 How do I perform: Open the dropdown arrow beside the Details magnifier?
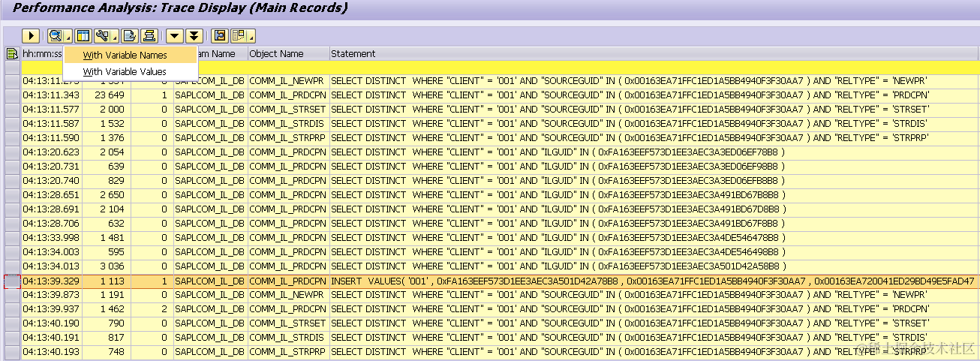pos(68,36)
